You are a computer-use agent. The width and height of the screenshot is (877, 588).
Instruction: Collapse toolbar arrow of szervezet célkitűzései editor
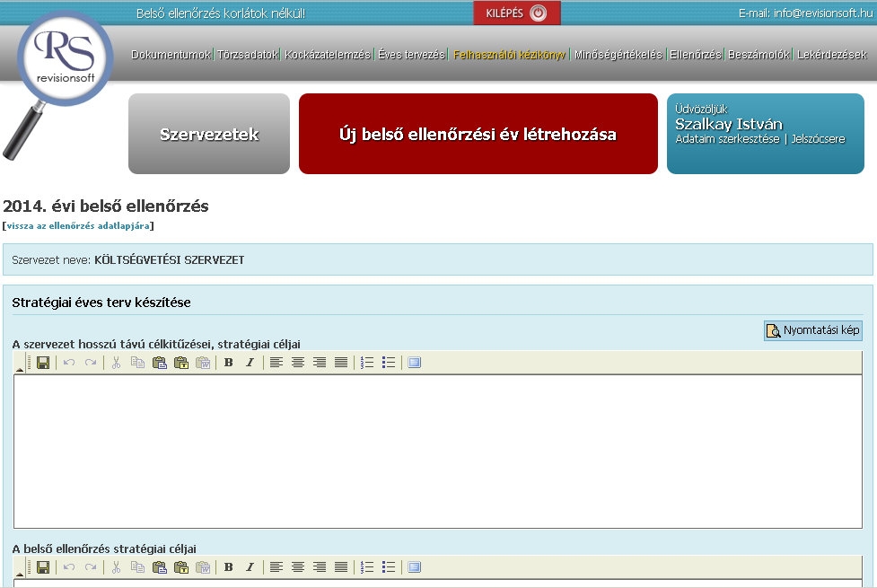tap(20, 369)
